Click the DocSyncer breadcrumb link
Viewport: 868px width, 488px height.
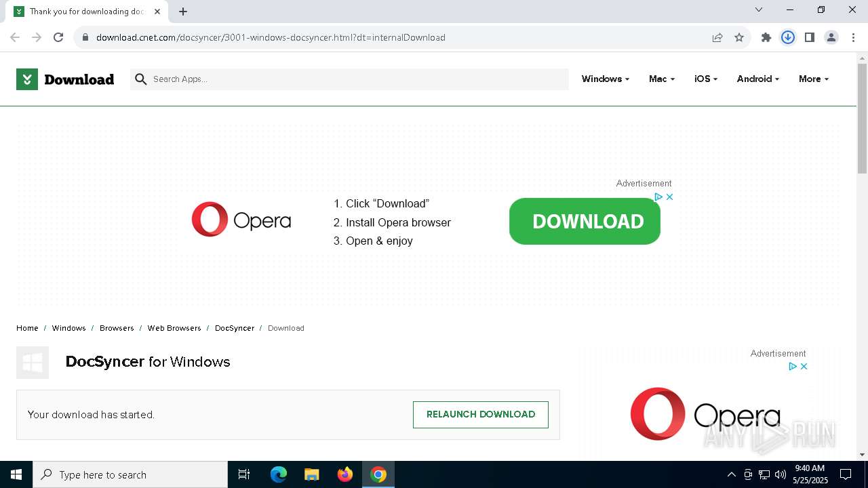[235, 328]
